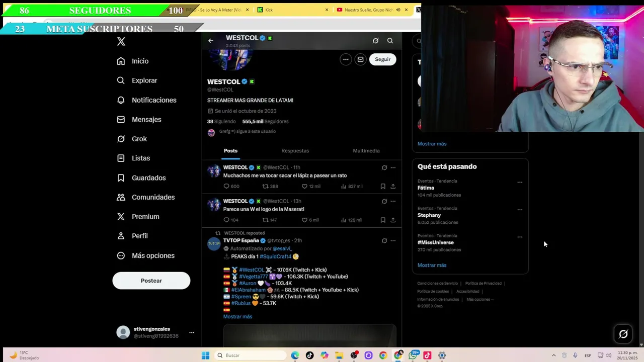Click the back arrow in profile header
The width and height of the screenshot is (644, 362).
coord(211,41)
